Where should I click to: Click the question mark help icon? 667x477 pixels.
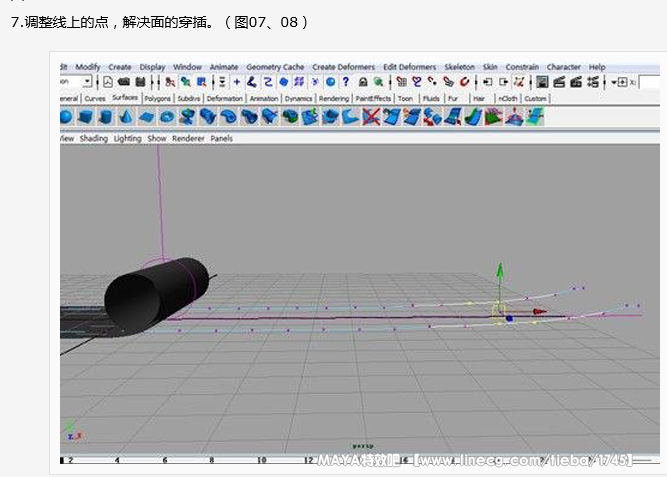coord(346,82)
